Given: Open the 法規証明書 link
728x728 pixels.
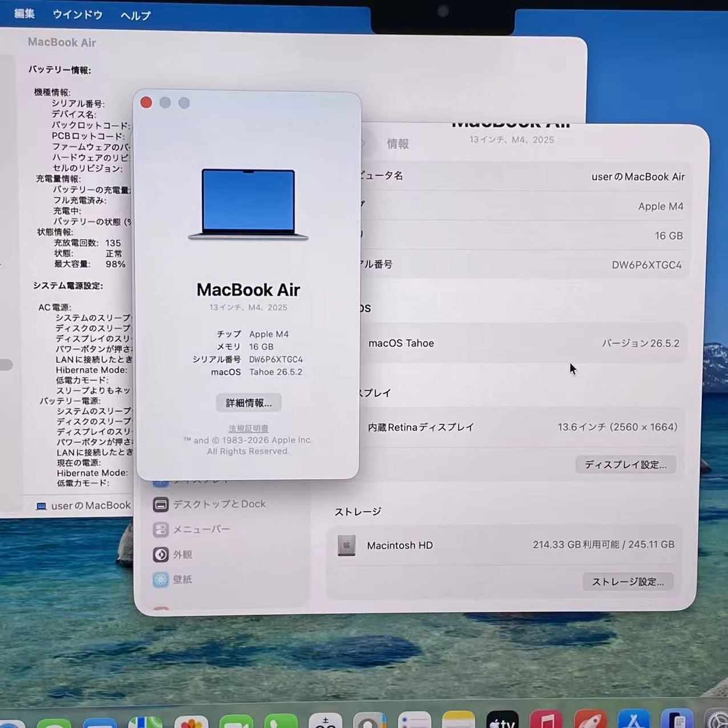Looking at the screenshot, I should click(x=249, y=428).
